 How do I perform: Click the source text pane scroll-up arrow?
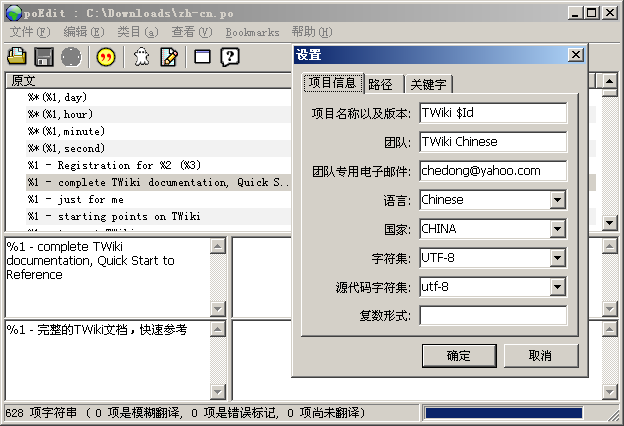[x=217, y=246]
